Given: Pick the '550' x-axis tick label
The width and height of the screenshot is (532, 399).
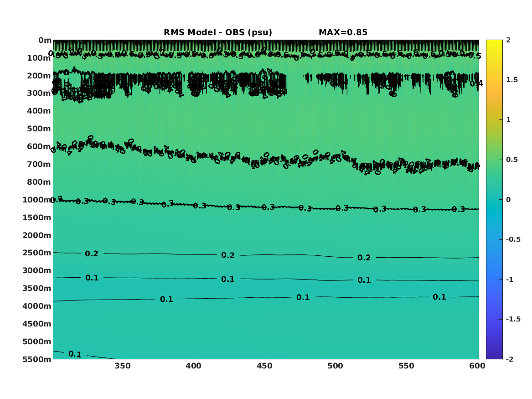Looking at the screenshot, I should coord(407,366).
